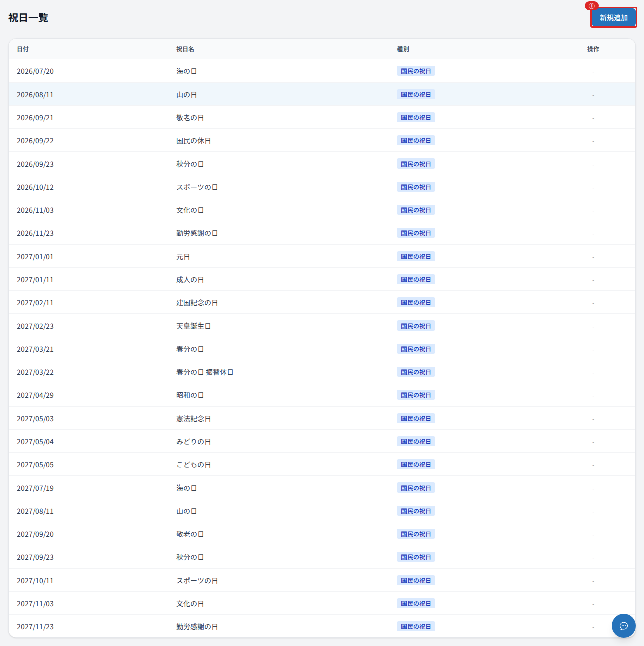Select the 国民の休日 holiday name
644x646 pixels.
coord(194,141)
